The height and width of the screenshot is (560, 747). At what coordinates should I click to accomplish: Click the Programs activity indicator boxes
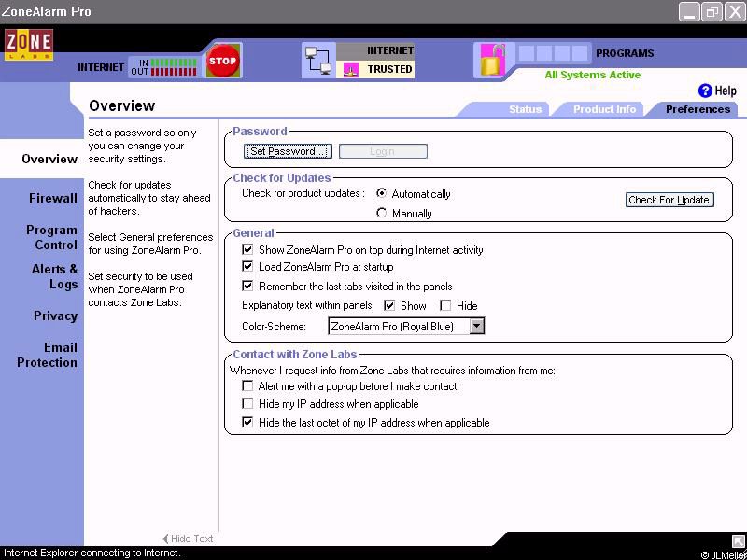point(553,53)
